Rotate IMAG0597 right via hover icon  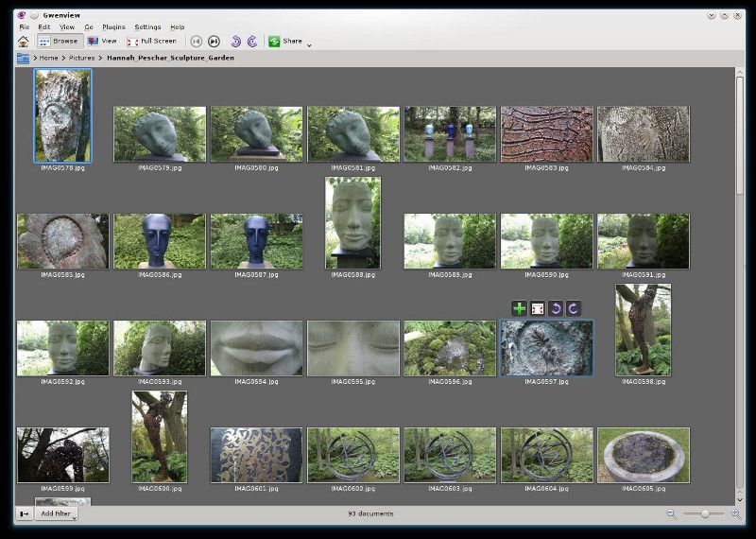573,308
